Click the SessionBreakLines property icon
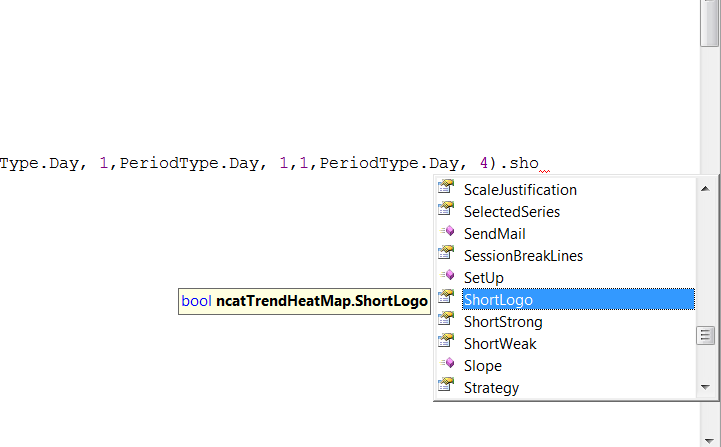The height and width of the screenshot is (447, 721). pos(446,255)
